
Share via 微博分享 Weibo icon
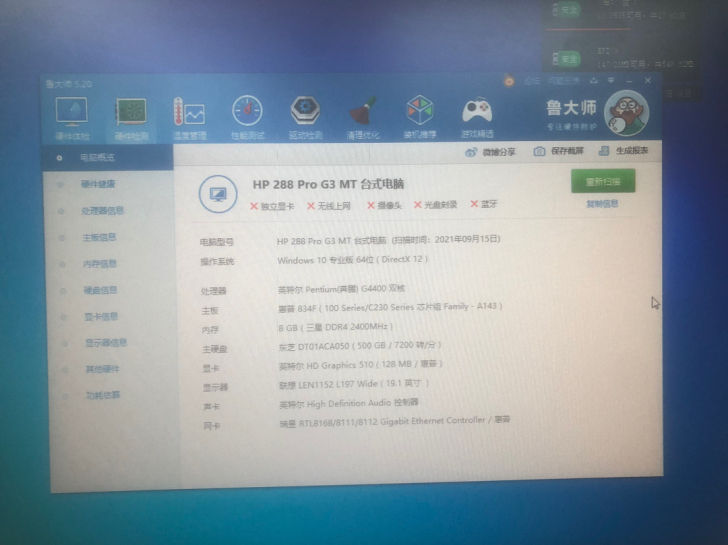490,152
